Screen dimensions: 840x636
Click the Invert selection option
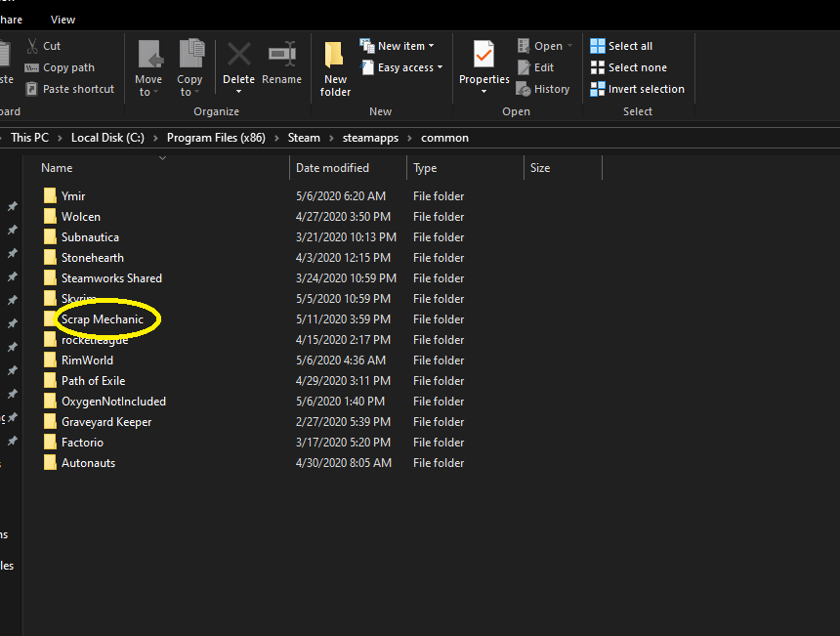[637, 89]
